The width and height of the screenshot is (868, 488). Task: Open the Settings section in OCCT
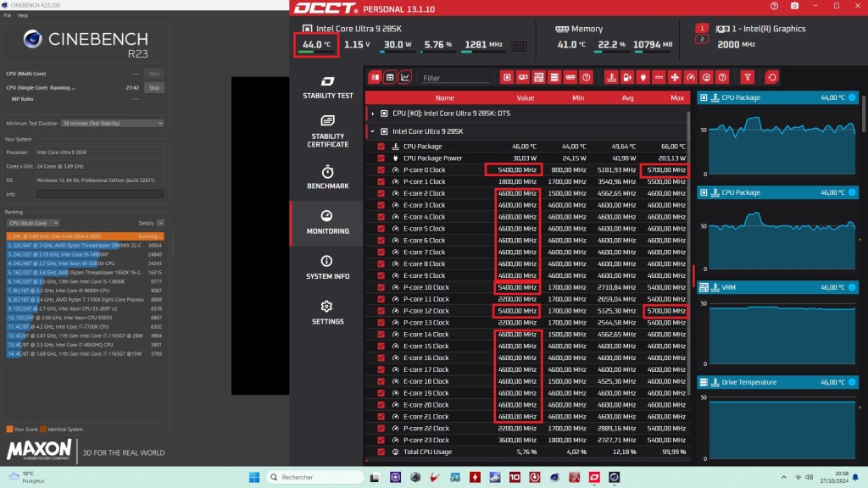pos(328,313)
